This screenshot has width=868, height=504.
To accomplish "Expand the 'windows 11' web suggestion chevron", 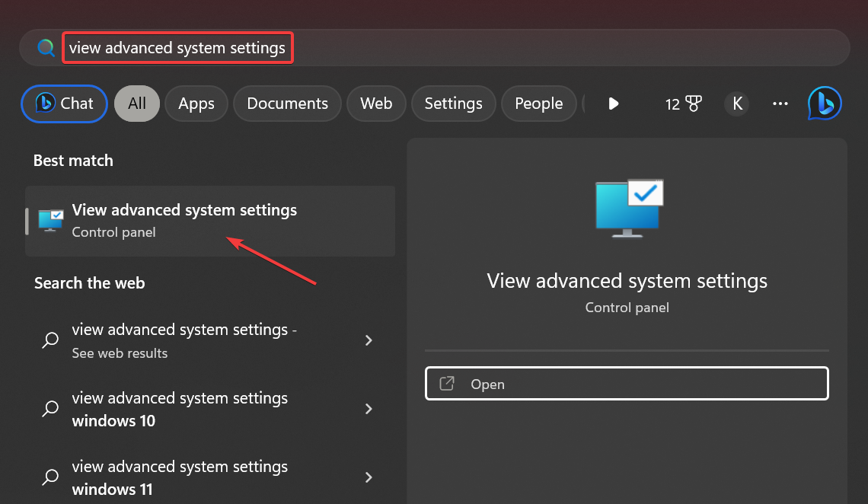I will [x=369, y=477].
